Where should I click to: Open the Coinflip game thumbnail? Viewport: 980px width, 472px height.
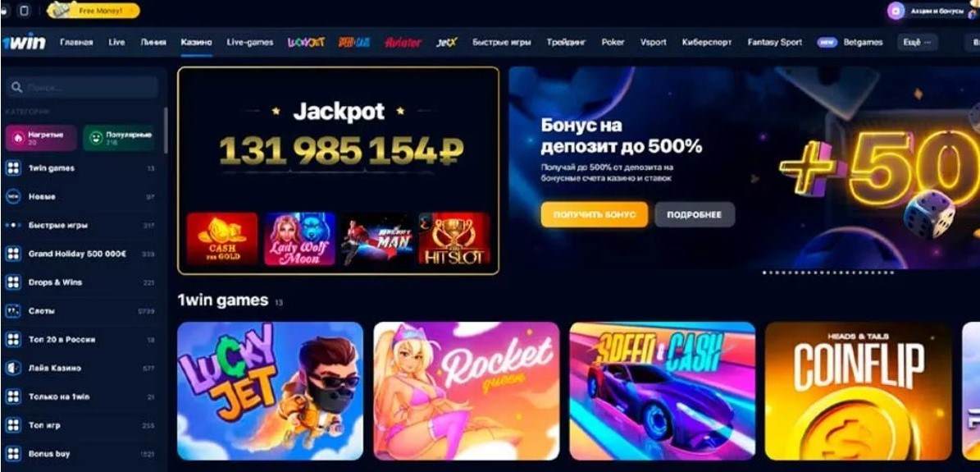point(858,392)
